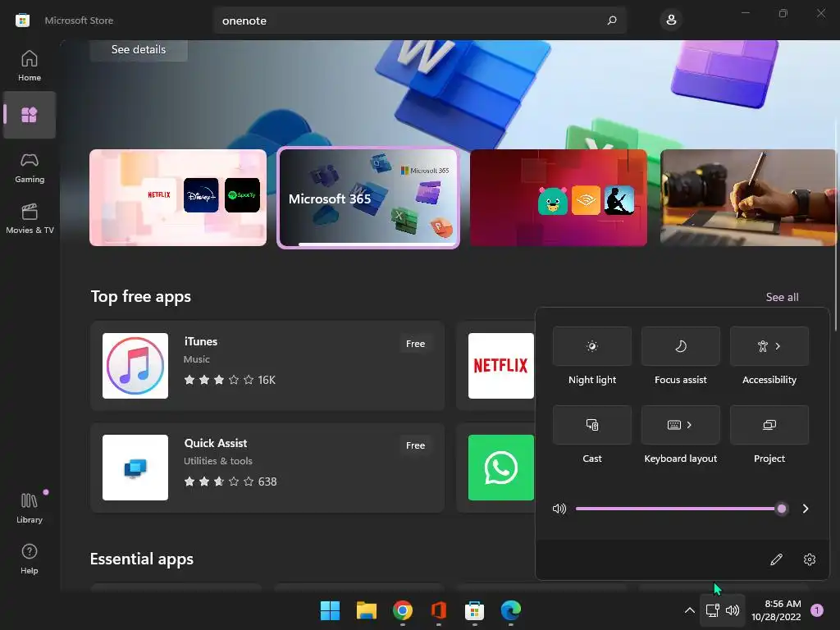Click the 'Essential apps' heading
The height and width of the screenshot is (630, 840).
142,559
